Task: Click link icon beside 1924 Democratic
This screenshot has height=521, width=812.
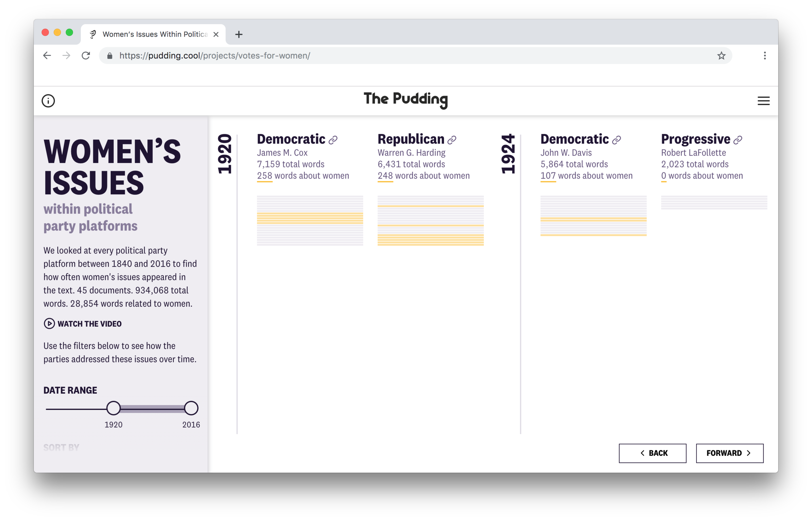Action: [616, 140]
